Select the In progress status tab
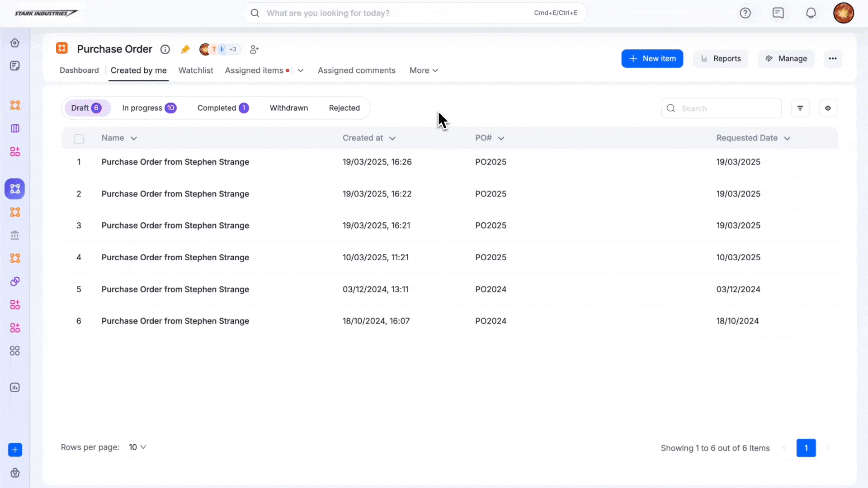The image size is (868, 488). 149,108
